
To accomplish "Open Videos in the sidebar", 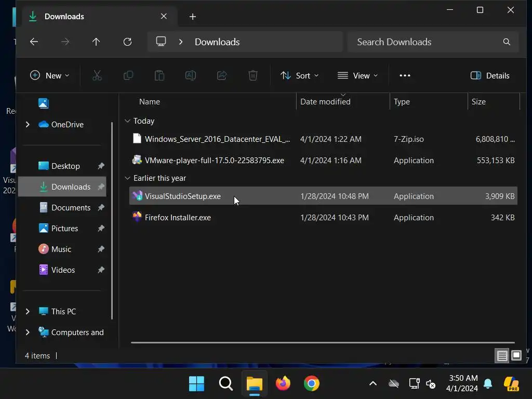I will [63, 270].
